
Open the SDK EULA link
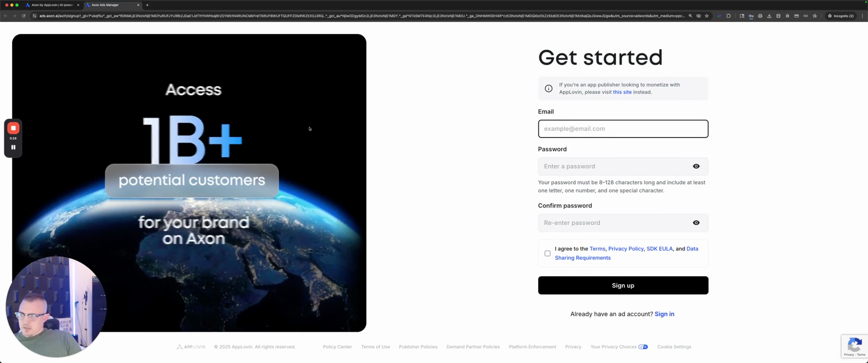[660, 249]
